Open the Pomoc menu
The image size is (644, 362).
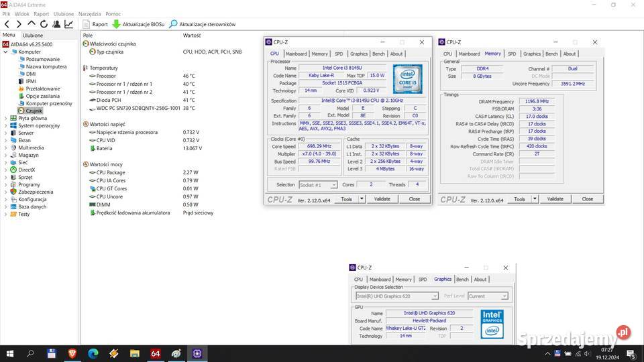113,14
